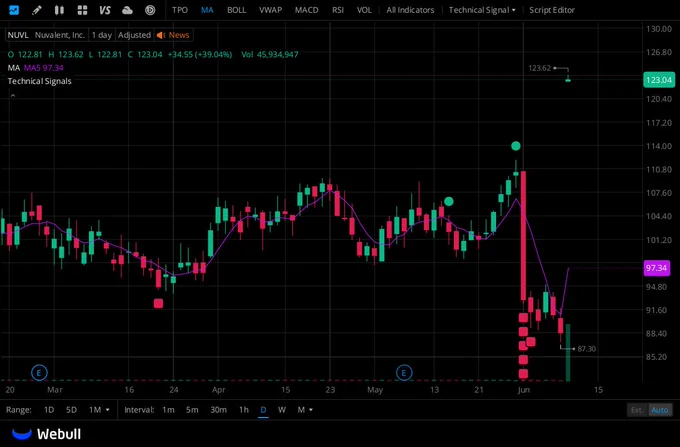Click the Vol 45,934,947 readout
The width and height of the screenshot is (680, 447).
pyautogui.click(x=270, y=55)
